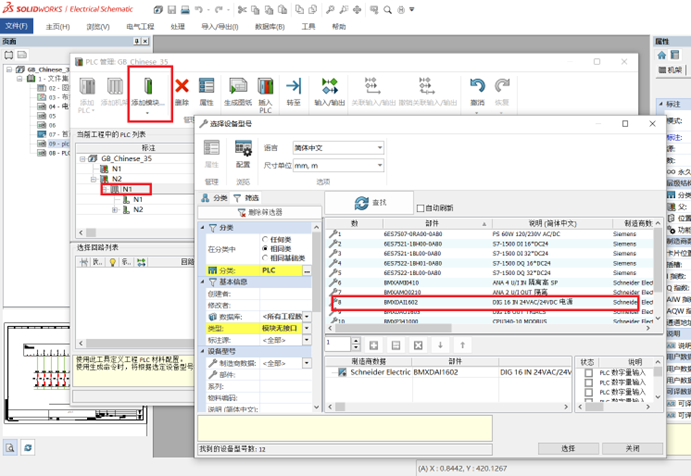Image resolution: width=691 pixels, height=476 pixels.
Task: Open the 标注源 <全部> dropdown
Action: tap(307, 340)
